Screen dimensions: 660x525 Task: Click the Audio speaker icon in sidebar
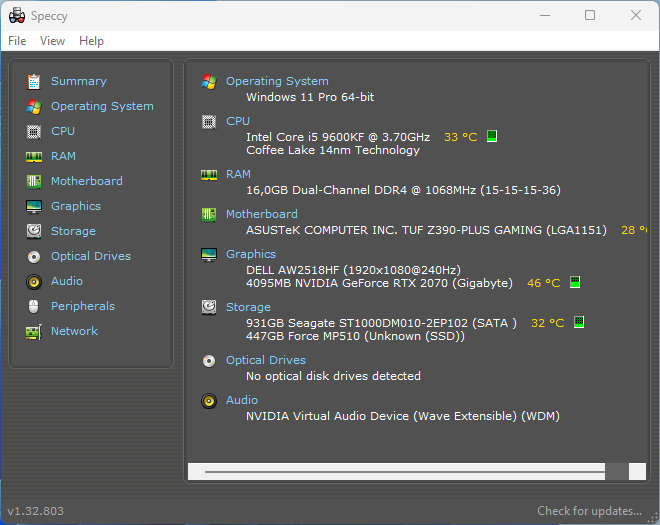(34, 282)
